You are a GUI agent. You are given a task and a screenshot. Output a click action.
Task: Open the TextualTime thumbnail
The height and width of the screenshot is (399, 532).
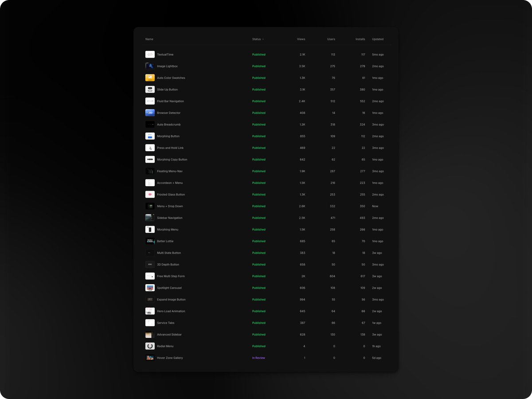(x=150, y=55)
